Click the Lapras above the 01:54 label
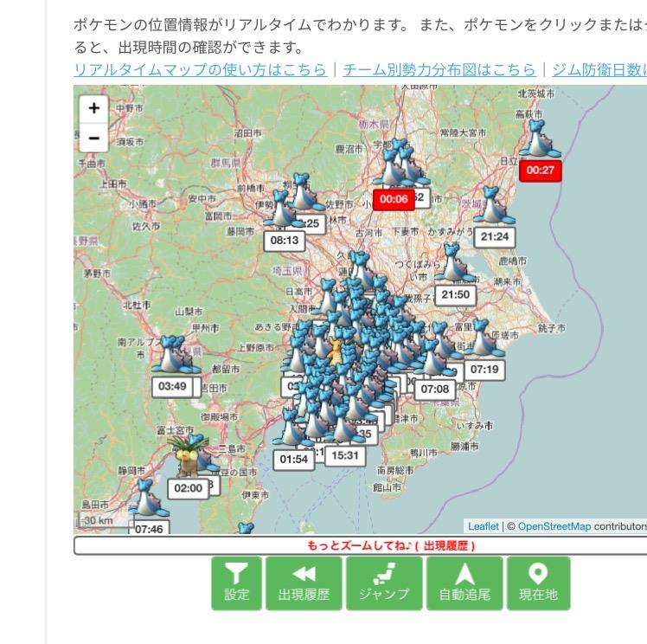The image size is (647, 644). pyautogui.click(x=292, y=428)
